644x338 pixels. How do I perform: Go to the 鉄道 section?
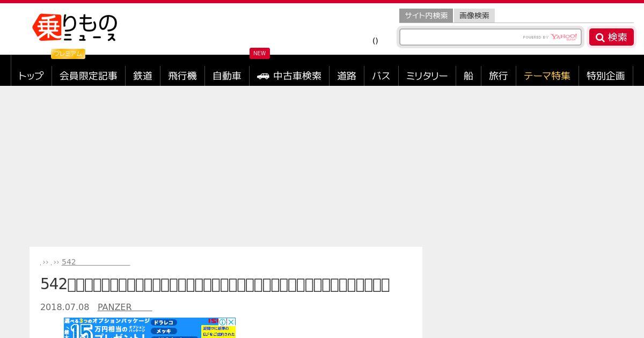[143, 76]
